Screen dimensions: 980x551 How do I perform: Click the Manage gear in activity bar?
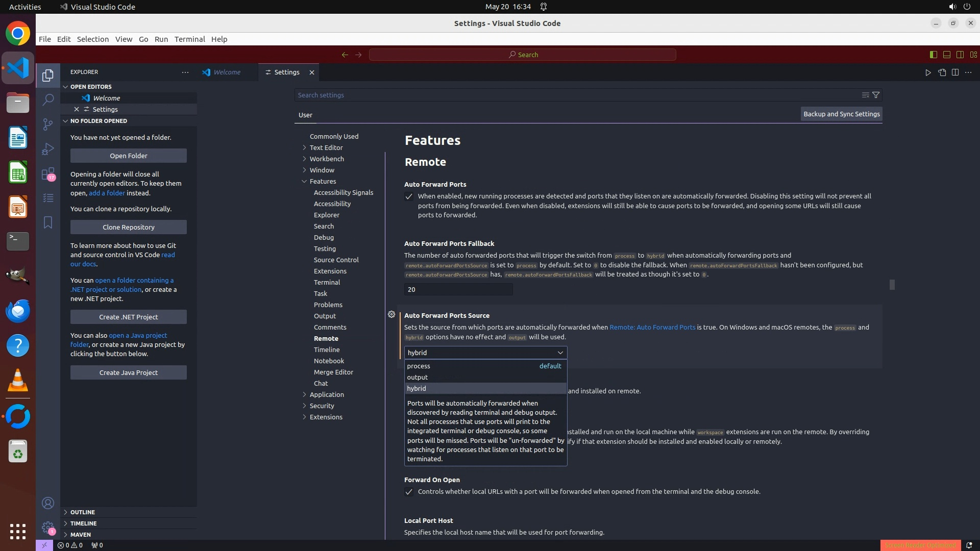coord(48,528)
